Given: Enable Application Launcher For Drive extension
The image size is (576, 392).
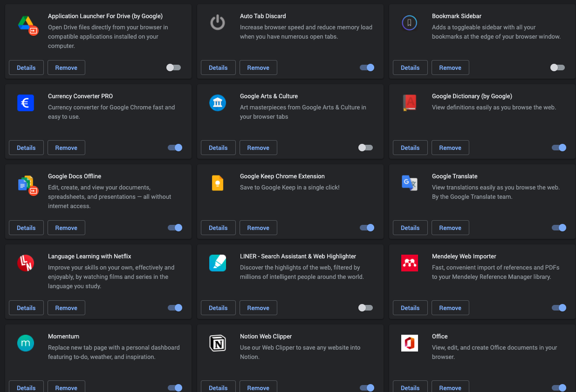Looking at the screenshot, I should pos(173,68).
